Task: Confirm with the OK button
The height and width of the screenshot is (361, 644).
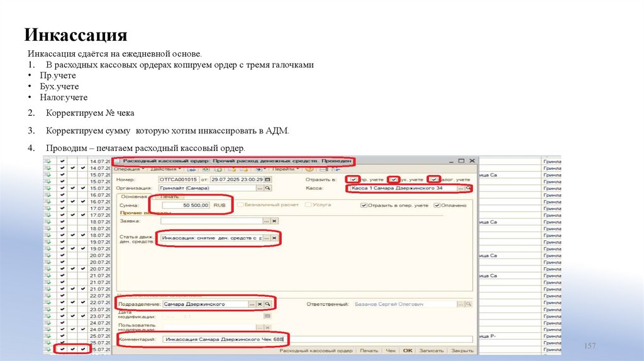Action: pos(408,351)
